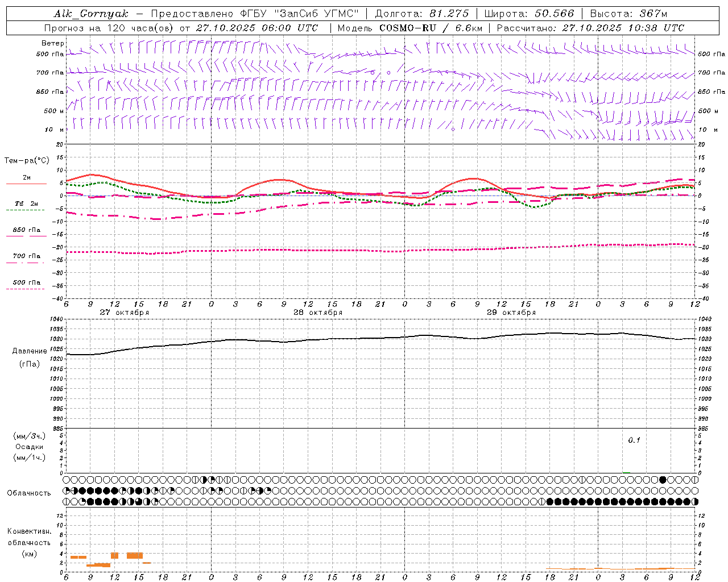Image resolution: width=728 pixels, height=582 pixels.
Task: Click the Давление pressure panel label
Action: [30, 351]
